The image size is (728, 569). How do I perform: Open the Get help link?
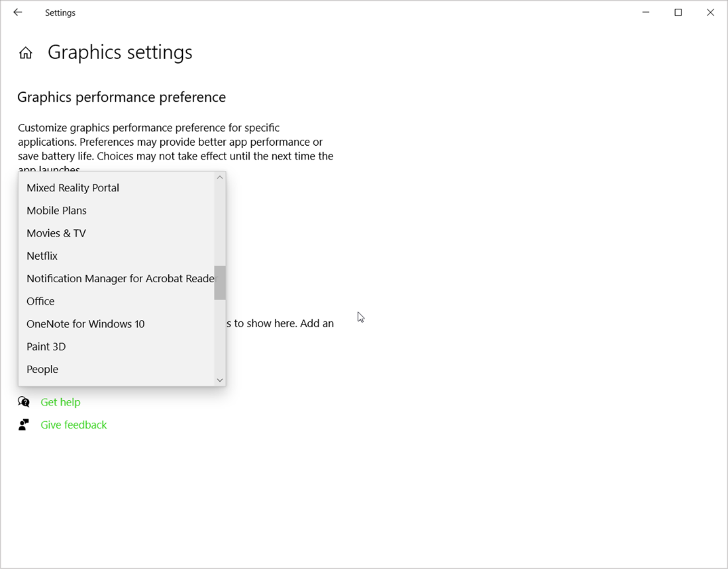point(60,402)
